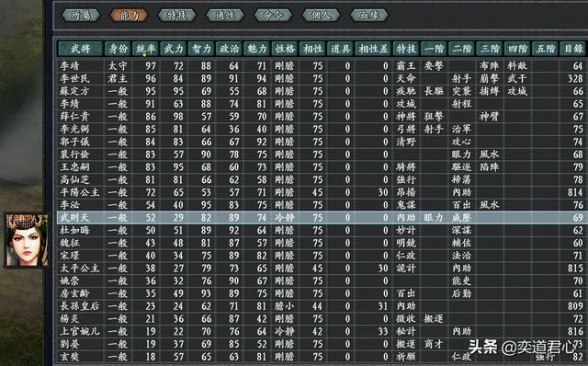The width and height of the screenshot is (588, 366).
Task: Select officer 李績 row
Action: point(322,104)
